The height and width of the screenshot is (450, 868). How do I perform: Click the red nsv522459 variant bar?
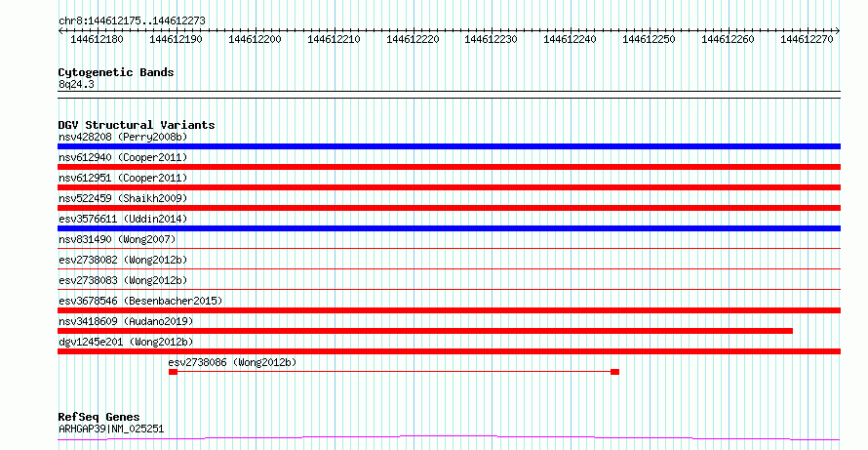(x=449, y=208)
